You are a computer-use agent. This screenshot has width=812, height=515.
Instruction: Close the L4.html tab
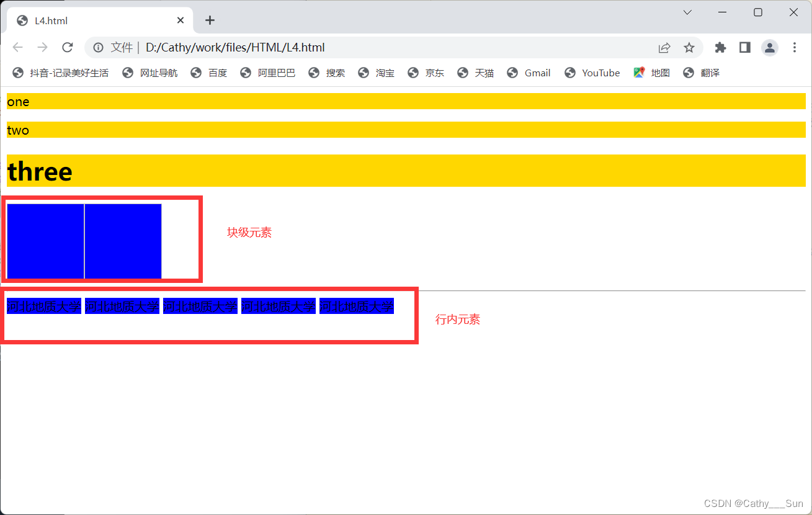click(x=181, y=20)
